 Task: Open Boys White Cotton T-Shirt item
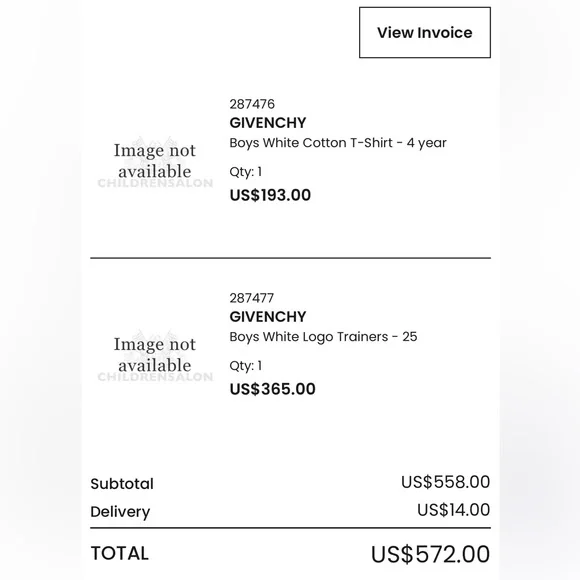(338, 143)
